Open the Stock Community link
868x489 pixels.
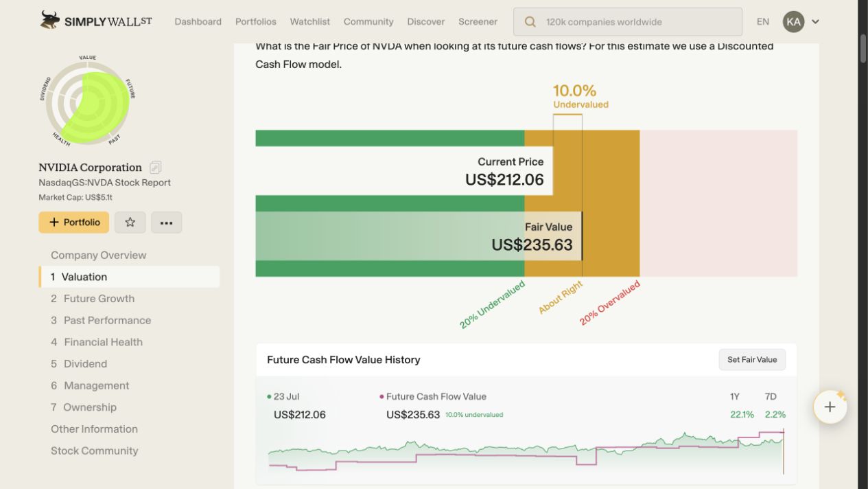click(x=94, y=451)
